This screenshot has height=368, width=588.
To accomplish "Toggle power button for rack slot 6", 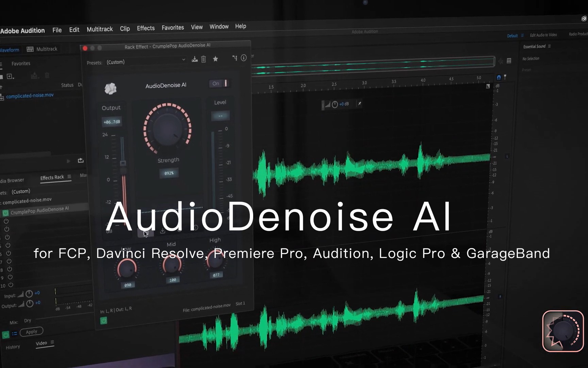I will point(9,253).
